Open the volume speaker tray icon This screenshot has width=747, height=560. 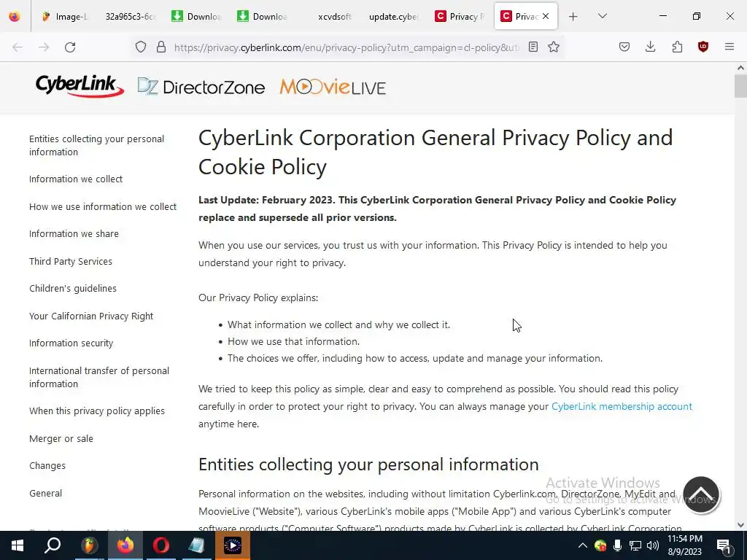click(x=653, y=545)
